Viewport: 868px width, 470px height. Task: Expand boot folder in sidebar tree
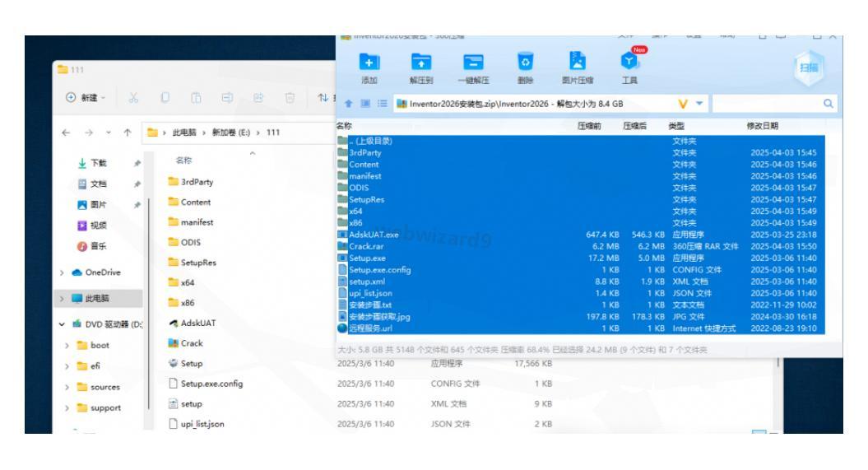click(x=67, y=346)
